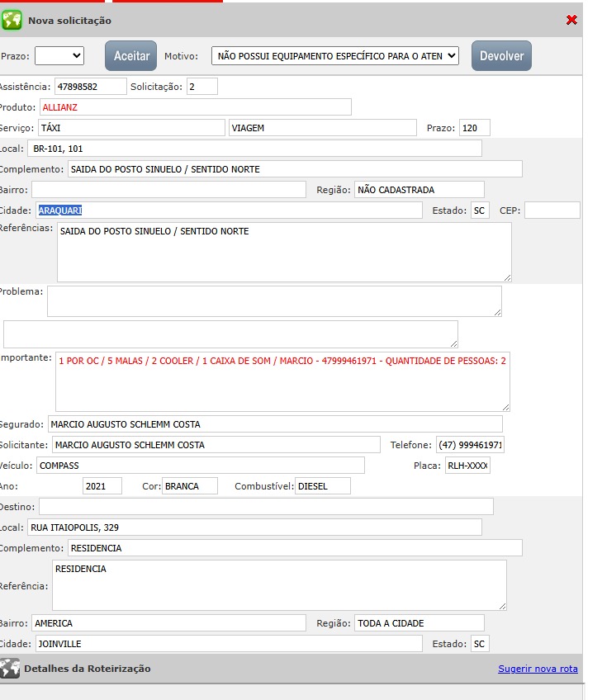Click the Segurado name field
The width and height of the screenshot is (602, 700).
pos(274,424)
